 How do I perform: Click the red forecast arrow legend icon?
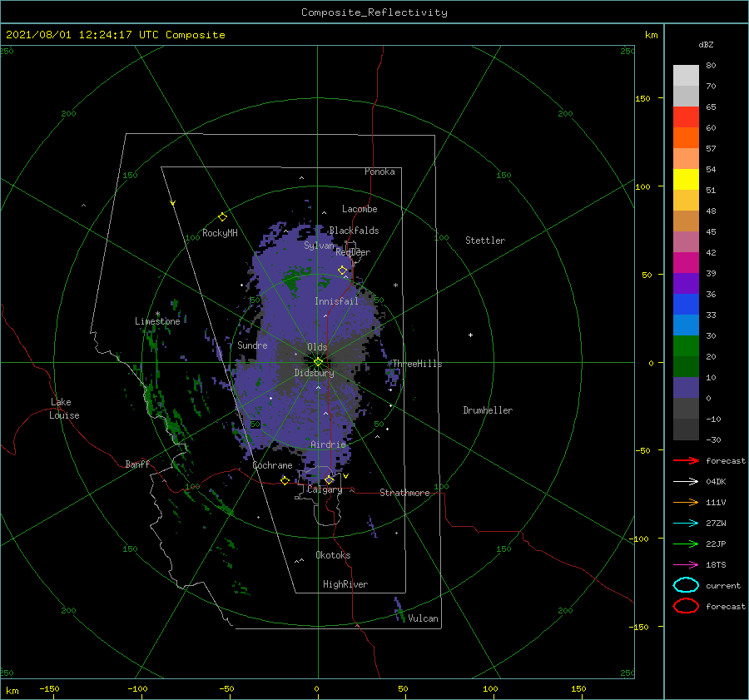tap(686, 460)
